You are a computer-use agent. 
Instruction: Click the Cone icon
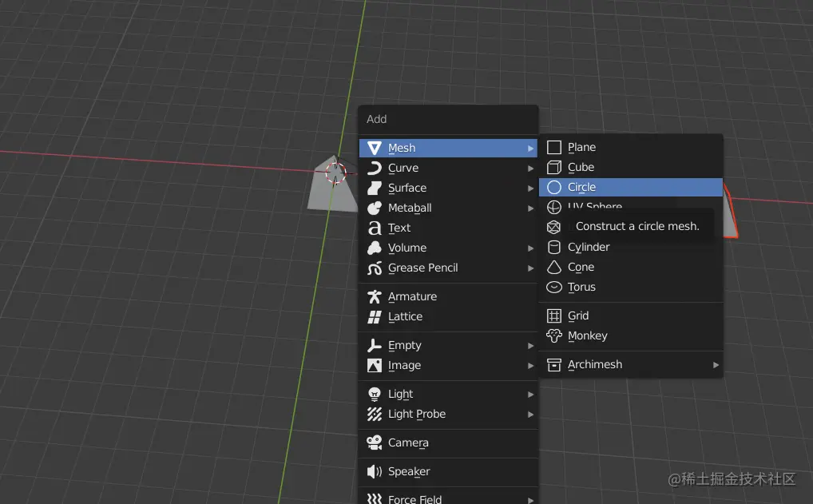click(x=553, y=267)
